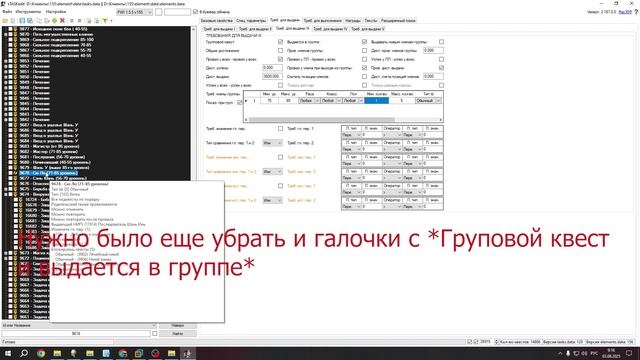Image resolution: width=640 pixels, height=360 pixels.
Task: Open sub-tab Треб. для выдачи IV
Action: 330,29
